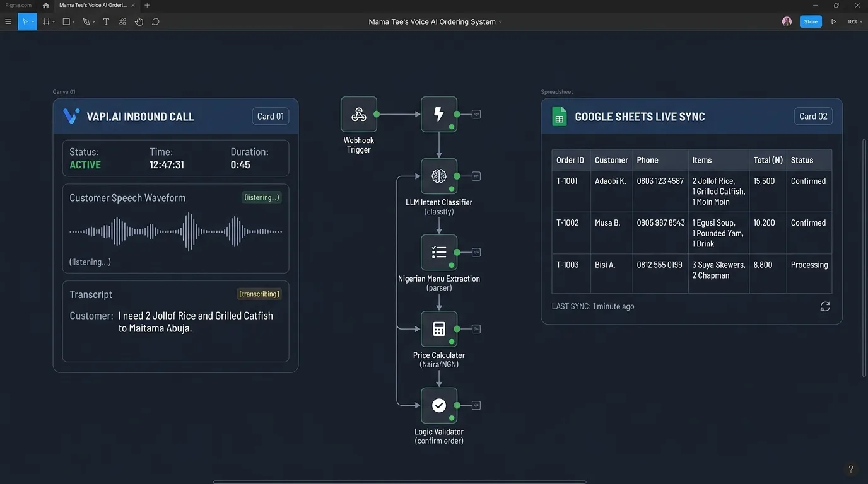Click the user avatar
The height and width of the screenshot is (484, 868).
point(787,21)
